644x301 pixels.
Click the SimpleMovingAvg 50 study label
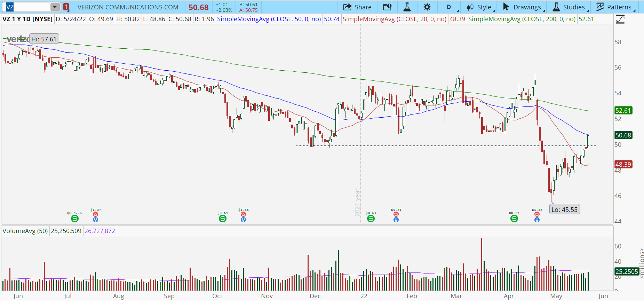[x=269, y=19]
